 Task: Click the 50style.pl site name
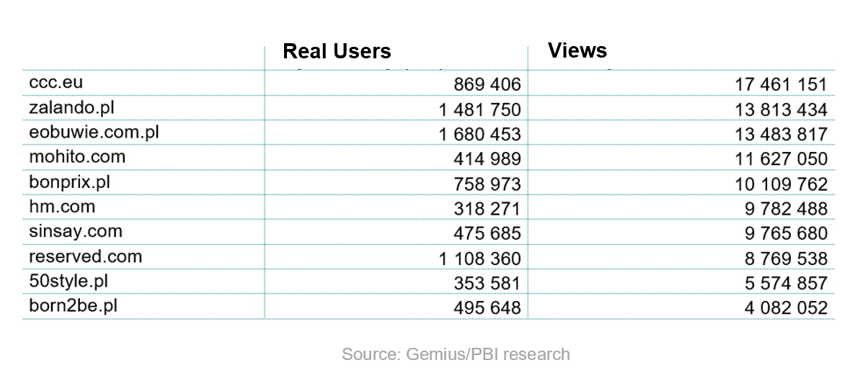[x=70, y=282]
